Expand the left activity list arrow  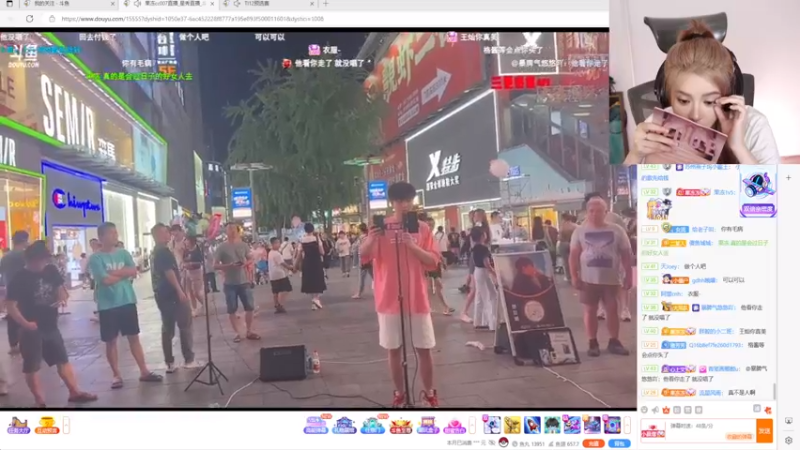tap(66, 425)
